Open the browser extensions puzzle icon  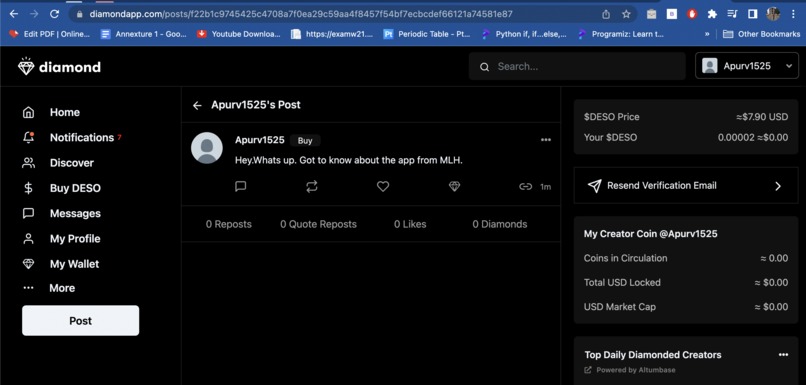click(712, 14)
